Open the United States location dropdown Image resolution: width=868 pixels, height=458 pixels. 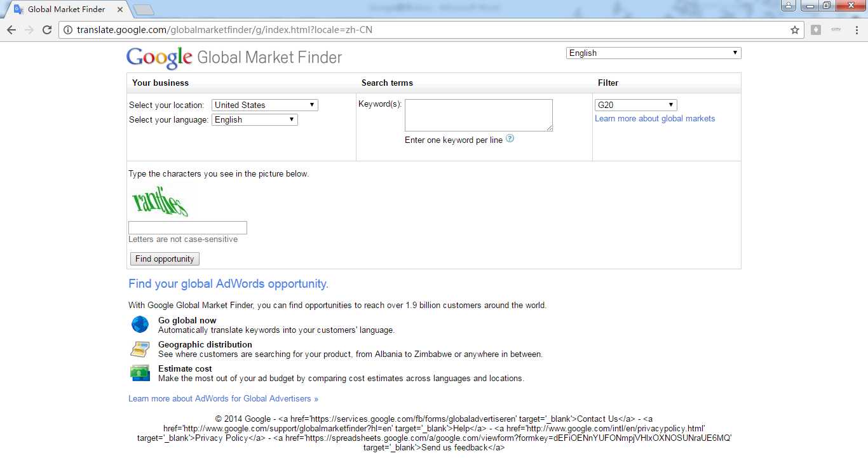click(264, 105)
